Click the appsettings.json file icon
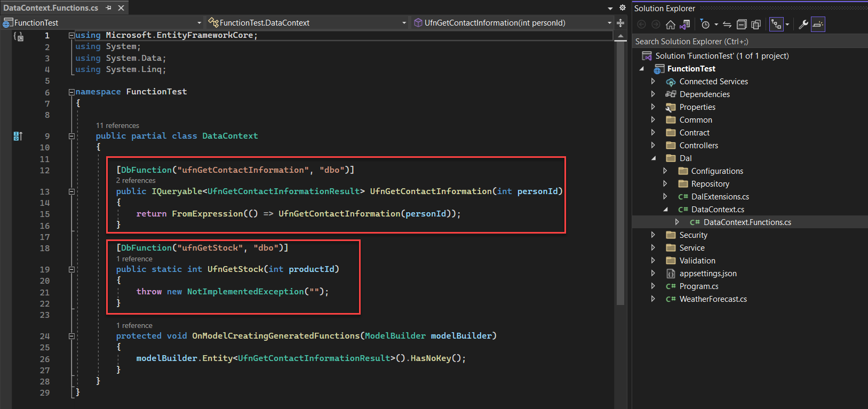Screen dimensions: 868x409 671,274
